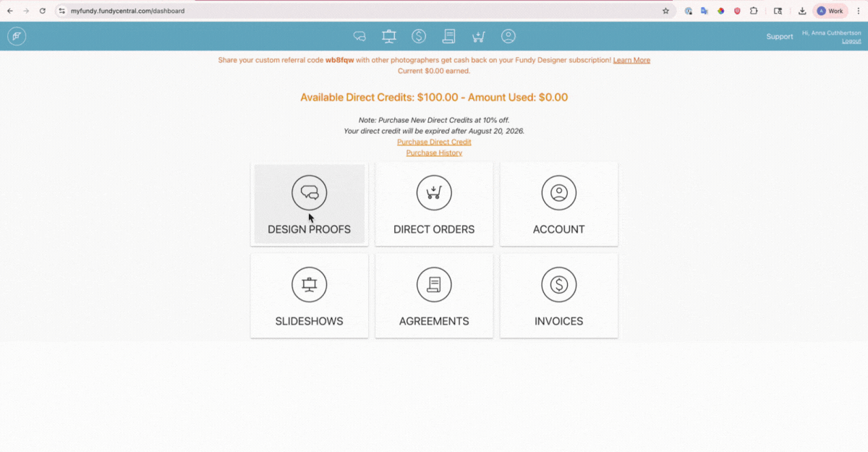This screenshot has width=868, height=452.
Task: Bookmark this page with the star icon
Action: coord(665,11)
